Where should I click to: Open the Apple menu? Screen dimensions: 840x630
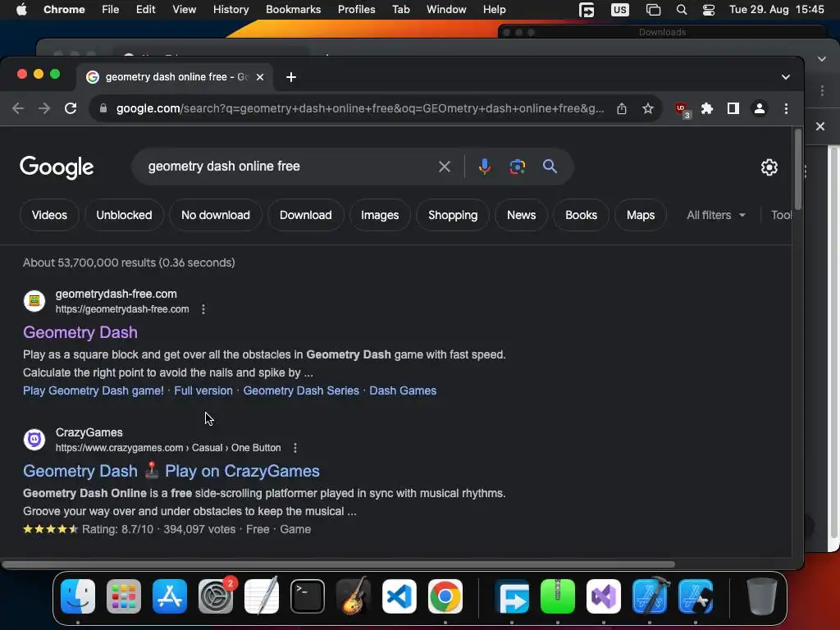point(21,10)
